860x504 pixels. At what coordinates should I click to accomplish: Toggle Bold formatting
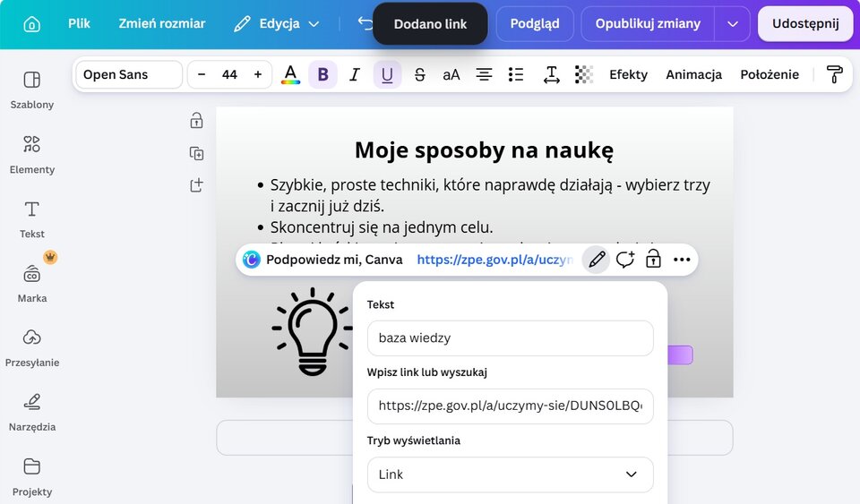pos(322,74)
